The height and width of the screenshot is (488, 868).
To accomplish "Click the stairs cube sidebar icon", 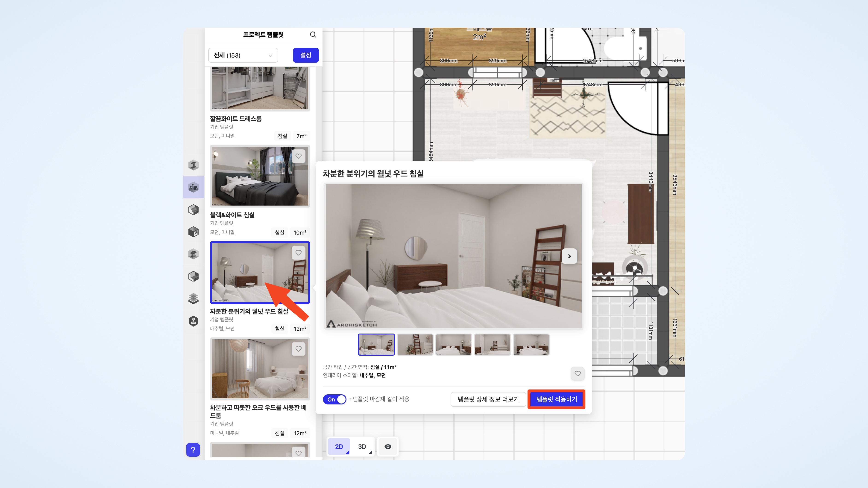I will point(194,209).
